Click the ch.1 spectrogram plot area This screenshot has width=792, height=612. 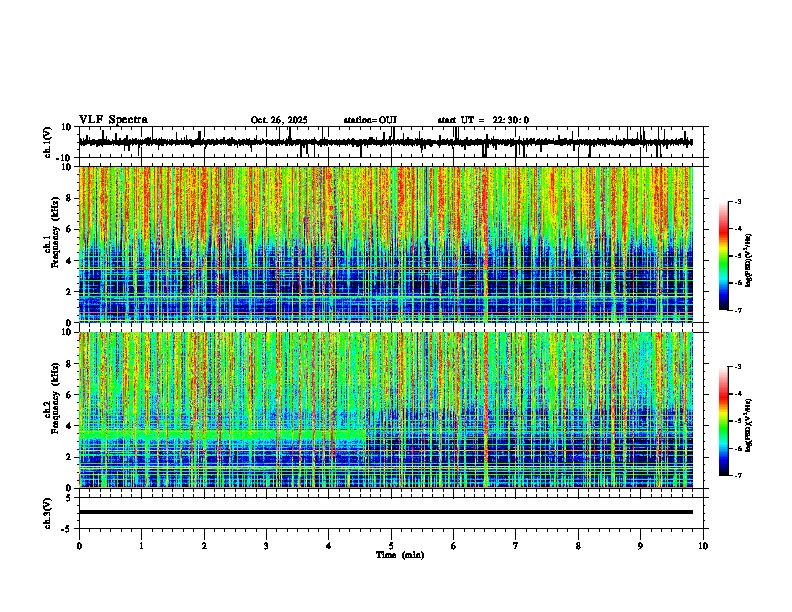point(386,244)
